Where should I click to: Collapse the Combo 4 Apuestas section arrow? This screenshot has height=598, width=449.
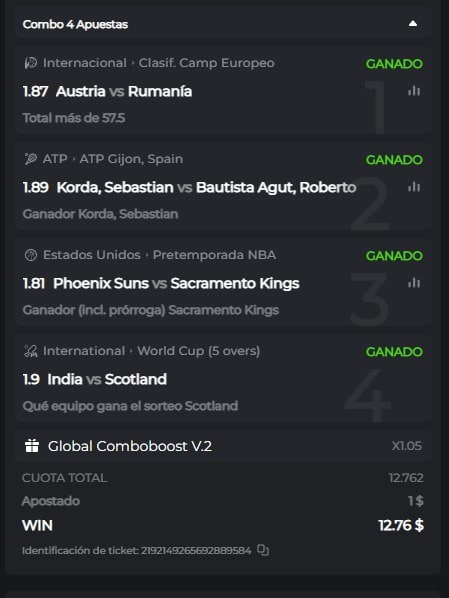coord(413,24)
